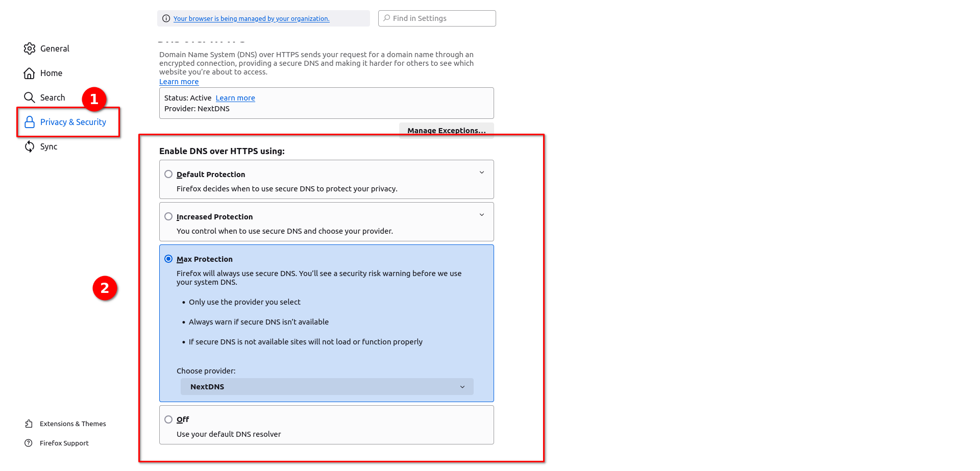Click 'Always warn if secure DNS isn't available' bullet
The height and width of the screenshot is (471, 980).
click(259, 322)
